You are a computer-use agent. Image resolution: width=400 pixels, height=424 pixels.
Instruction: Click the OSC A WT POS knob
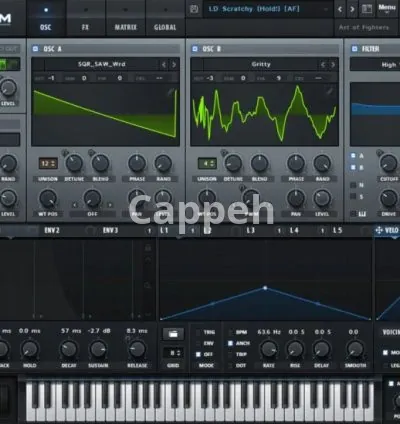pos(48,198)
